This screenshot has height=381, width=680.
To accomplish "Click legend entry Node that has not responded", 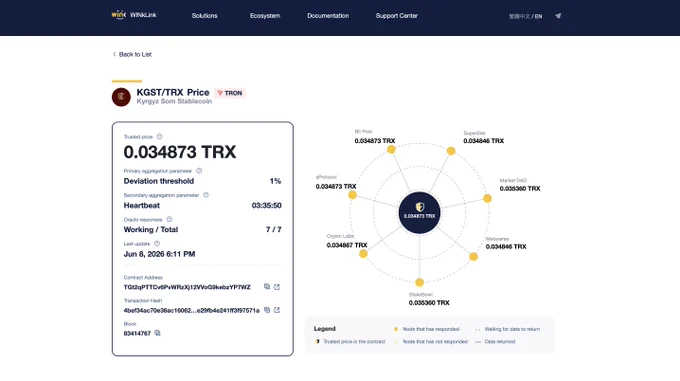I will click(431, 342).
